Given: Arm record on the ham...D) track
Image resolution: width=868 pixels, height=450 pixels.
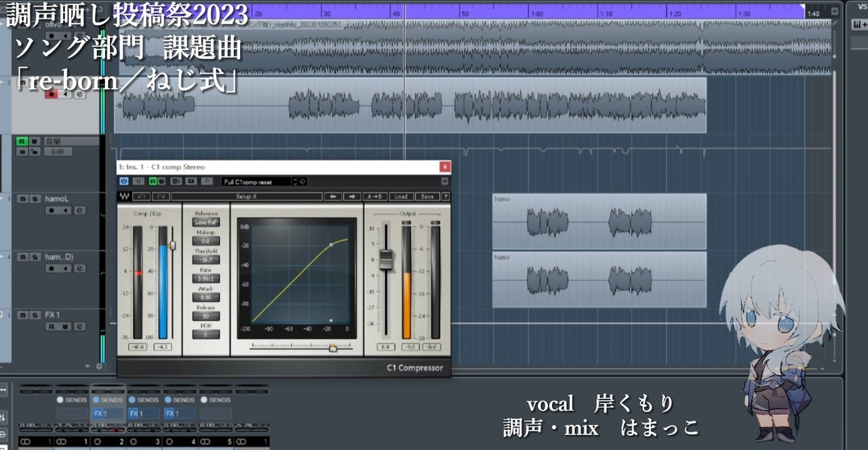Looking at the screenshot, I should [x=52, y=268].
